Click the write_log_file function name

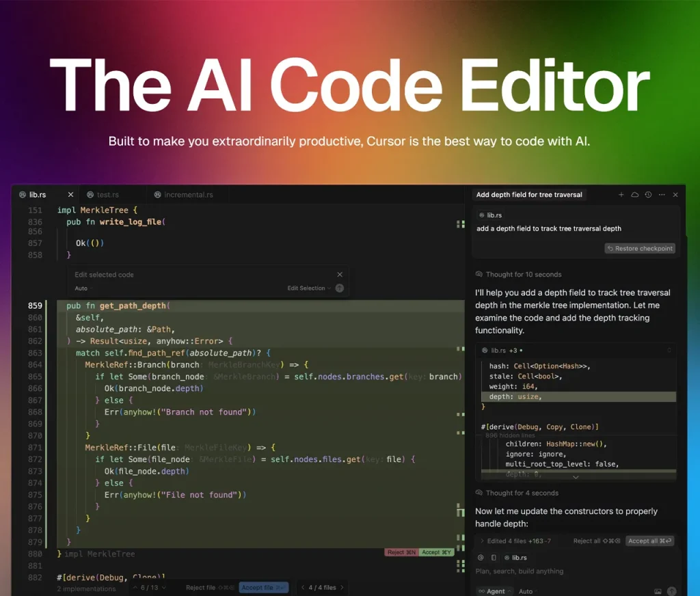pyautogui.click(x=131, y=222)
